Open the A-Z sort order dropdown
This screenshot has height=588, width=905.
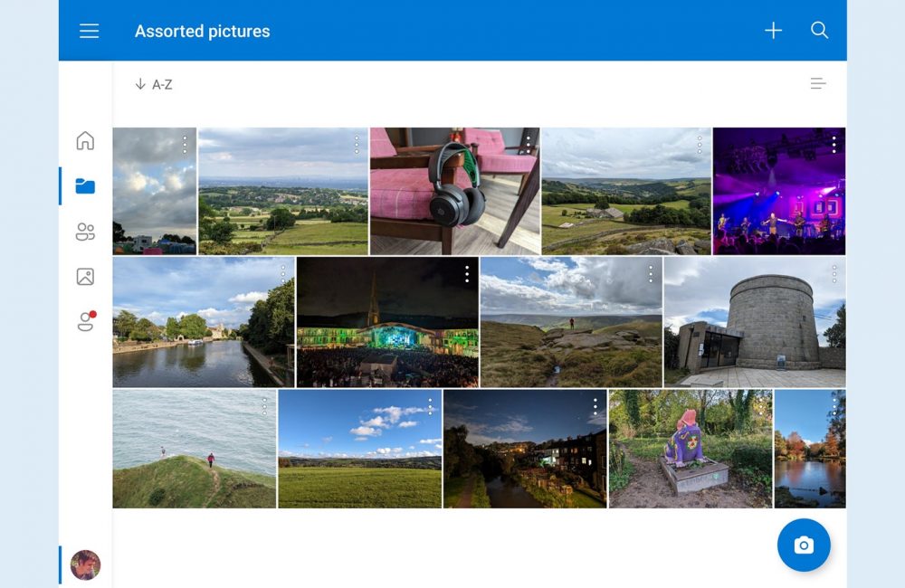pyautogui.click(x=153, y=84)
